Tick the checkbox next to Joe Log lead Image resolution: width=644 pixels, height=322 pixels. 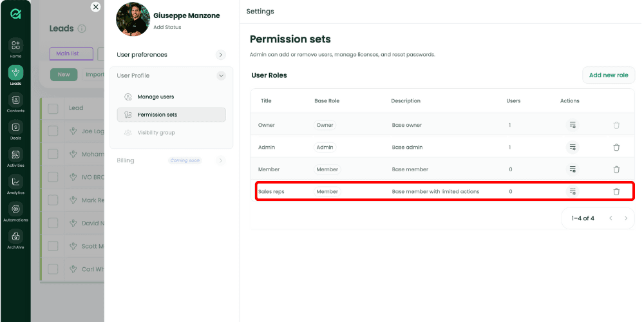pos(53,131)
